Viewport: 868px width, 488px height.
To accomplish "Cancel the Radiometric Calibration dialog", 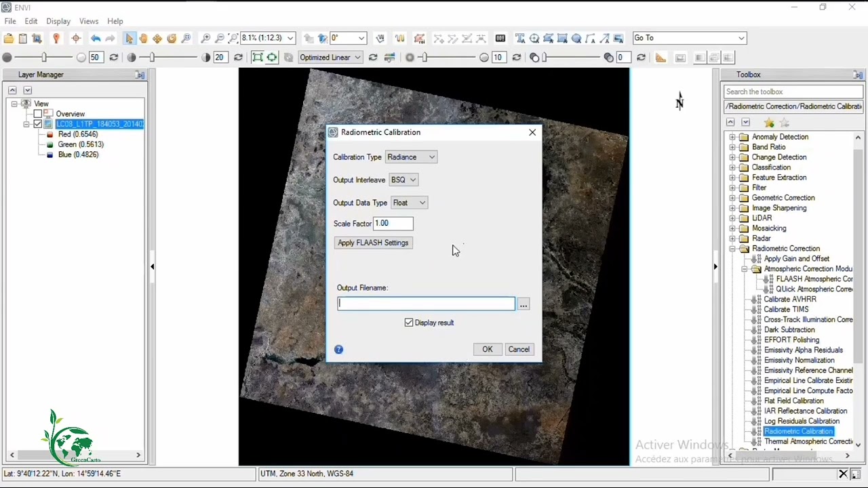I will (519, 349).
